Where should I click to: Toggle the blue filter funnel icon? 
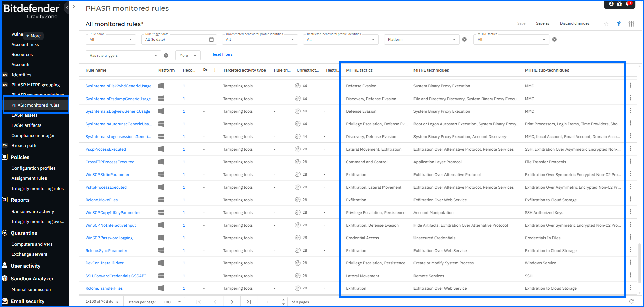point(619,24)
